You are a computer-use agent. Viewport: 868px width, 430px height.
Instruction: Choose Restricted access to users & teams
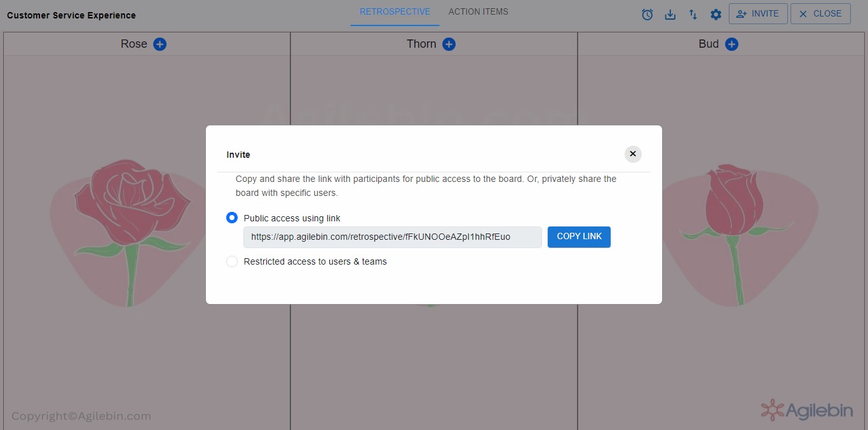[x=232, y=261]
